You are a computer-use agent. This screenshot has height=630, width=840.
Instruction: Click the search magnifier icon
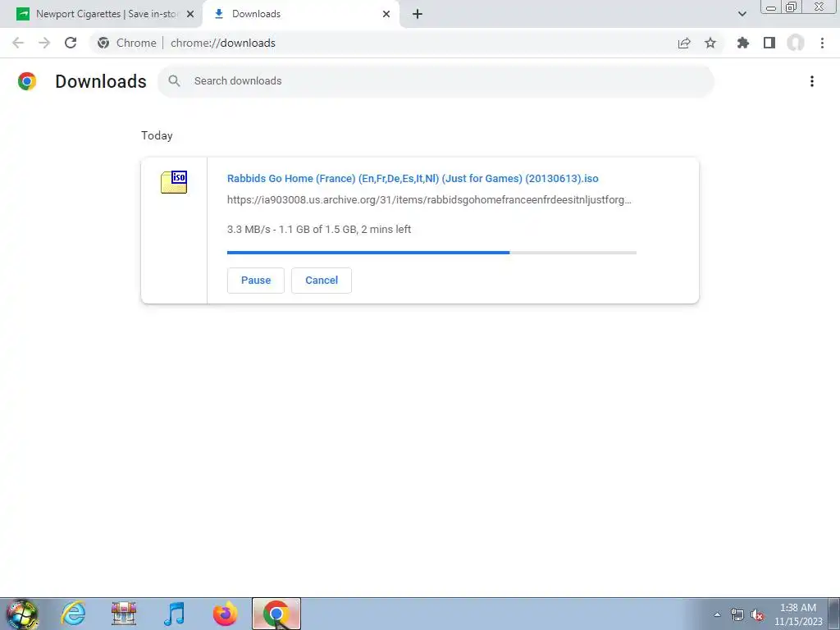point(174,81)
